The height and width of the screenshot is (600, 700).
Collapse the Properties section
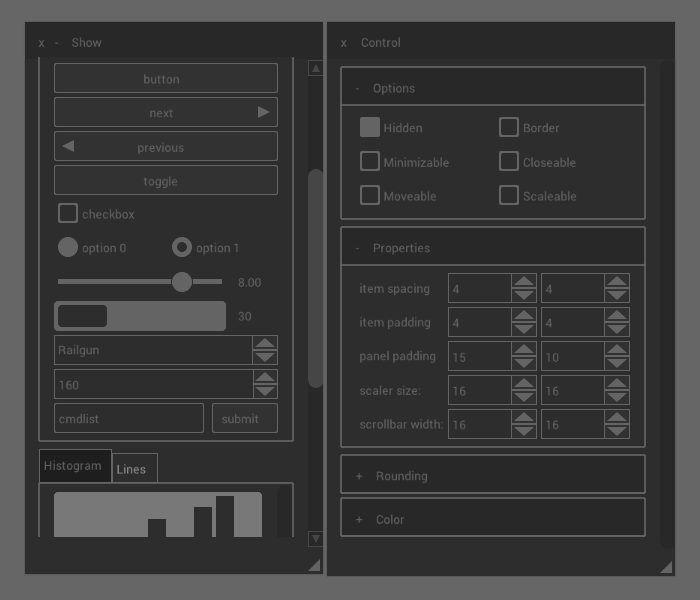357,248
